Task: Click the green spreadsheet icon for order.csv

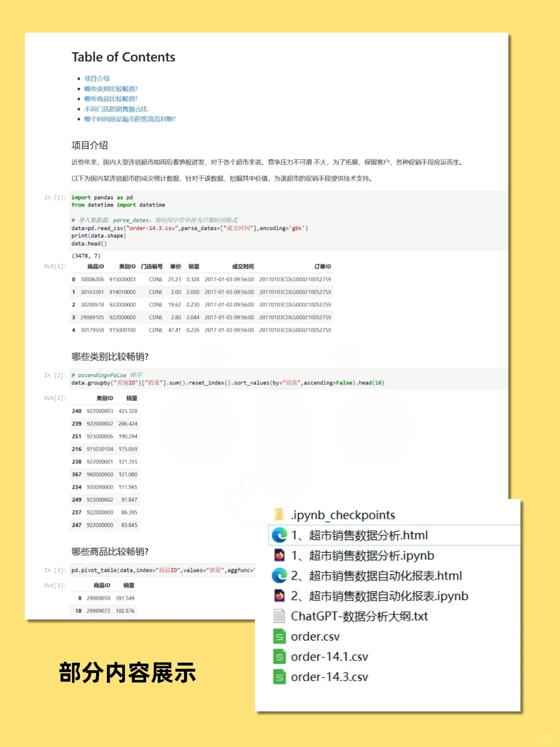Action: [x=278, y=637]
